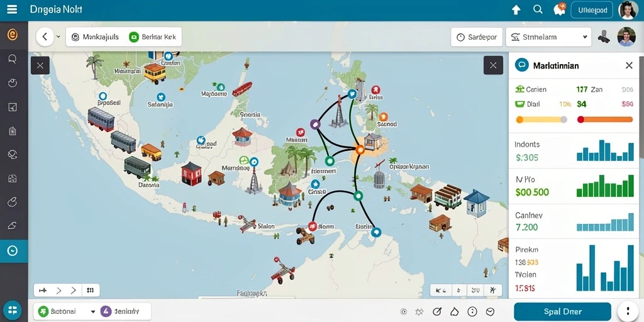Click the green N Pfo bar chart
This screenshot has height=322, width=644.
click(x=605, y=186)
